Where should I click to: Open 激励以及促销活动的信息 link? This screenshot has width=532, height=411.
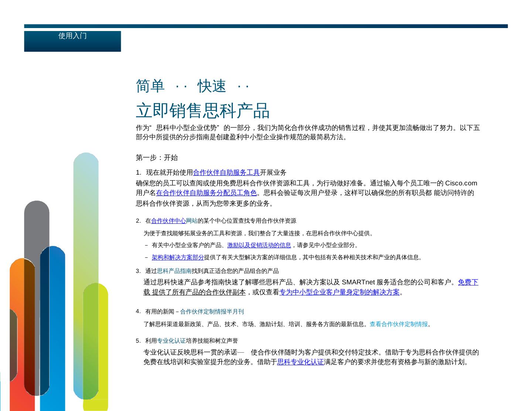[259, 245]
